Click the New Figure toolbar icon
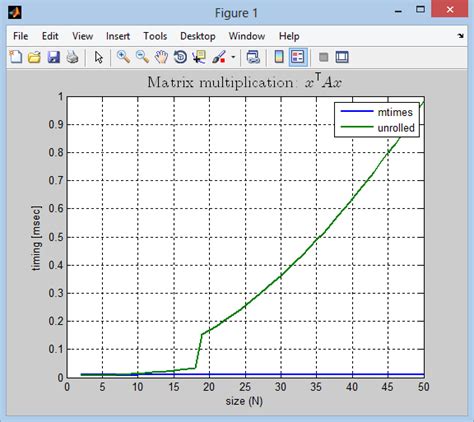The image size is (474, 422). click(15, 57)
